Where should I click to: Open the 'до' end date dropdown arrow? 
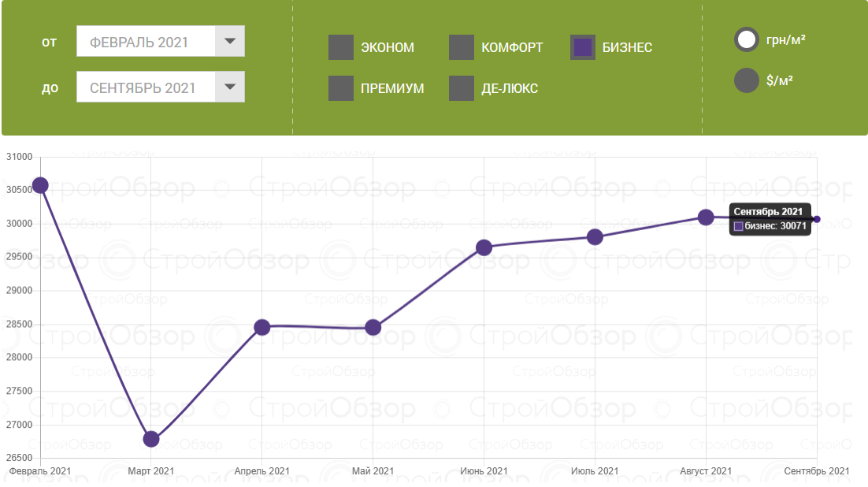coord(230,87)
